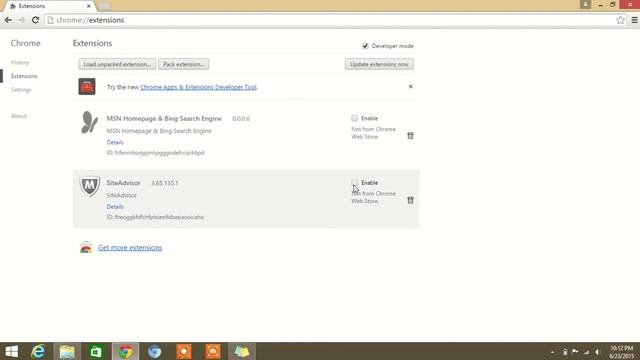Open the green Store app on taskbar
The height and width of the screenshot is (360, 640).
pyautogui.click(x=96, y=351)
